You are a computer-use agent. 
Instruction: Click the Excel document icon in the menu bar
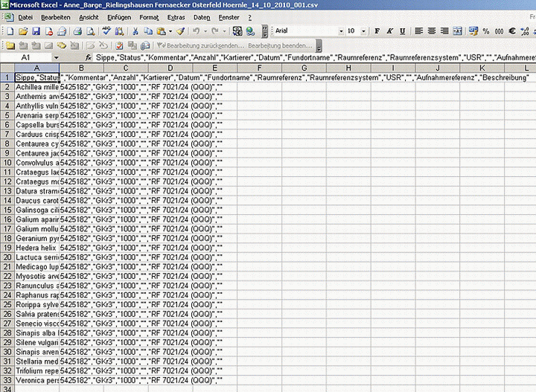click(9, 17)
